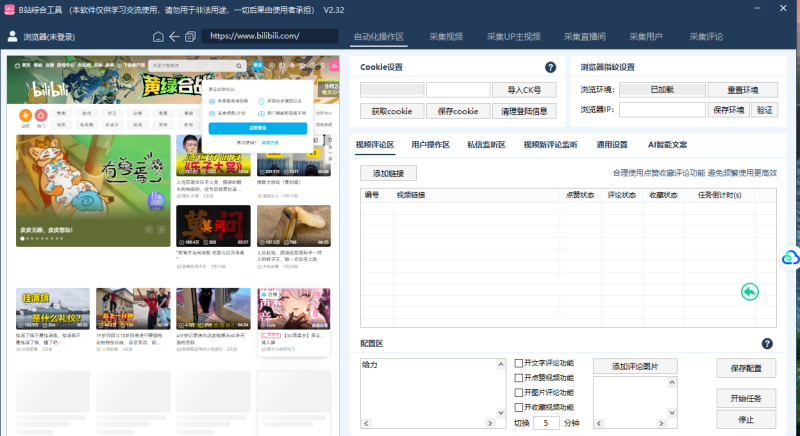
Task: Enable 开收藏视频功能 checkbox
Action: click(518, 407)
